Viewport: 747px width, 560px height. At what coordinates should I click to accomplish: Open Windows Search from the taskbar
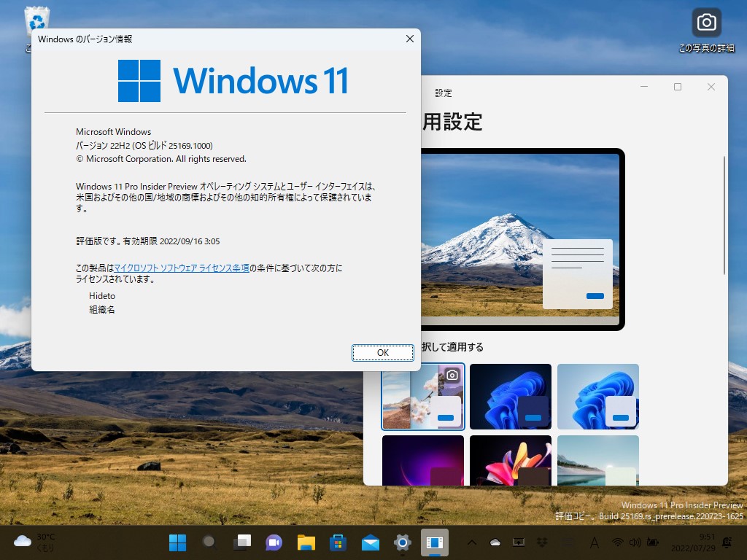pos(209,542)
